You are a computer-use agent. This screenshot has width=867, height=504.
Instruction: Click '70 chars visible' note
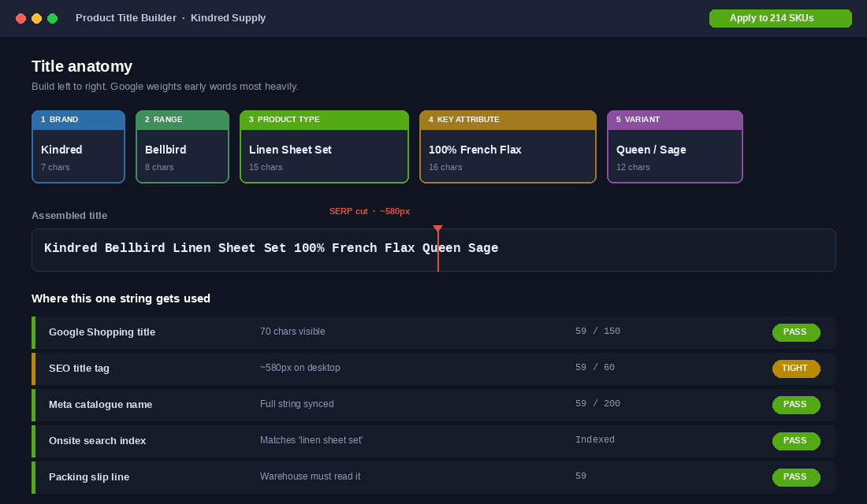click(x=292, y=332)
